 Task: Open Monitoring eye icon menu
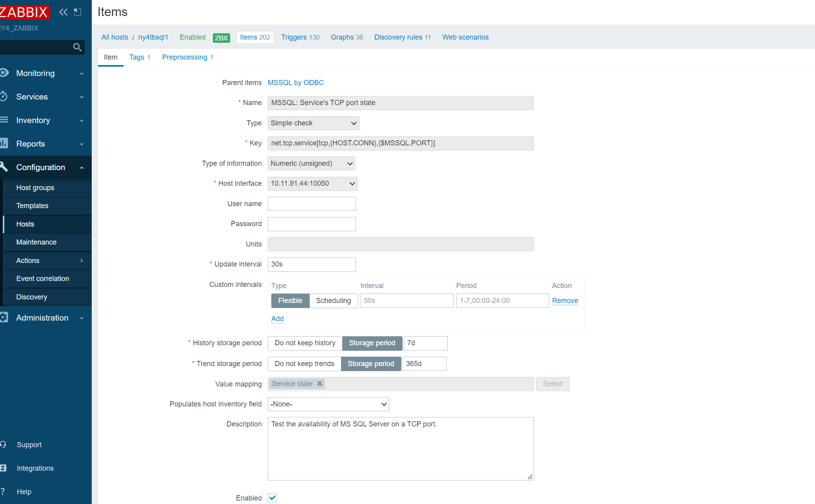4,73
